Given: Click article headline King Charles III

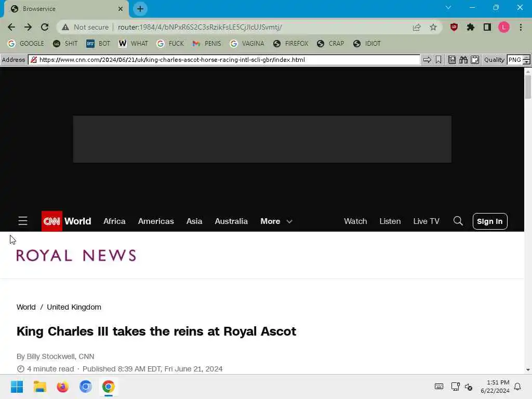Looking at the screenshot, I should [156, 331].
